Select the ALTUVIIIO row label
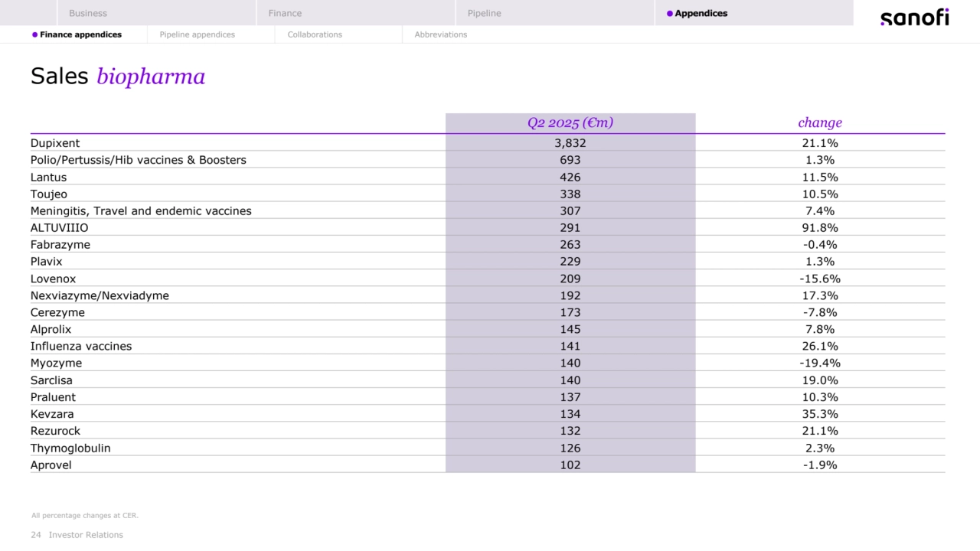Viewport: 980px width, 551px height. pos(59,227)
